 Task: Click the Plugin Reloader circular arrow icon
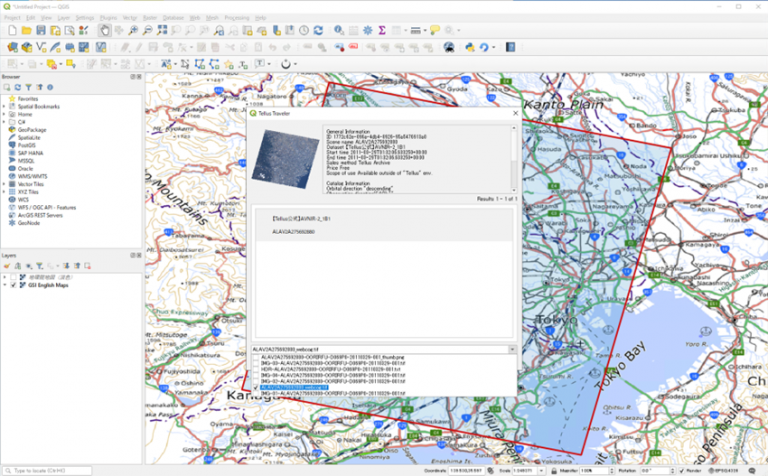click(x=484, y=48)
